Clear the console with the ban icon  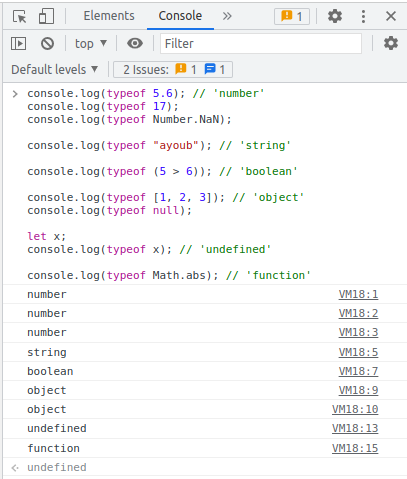click(x=47, y=44)
